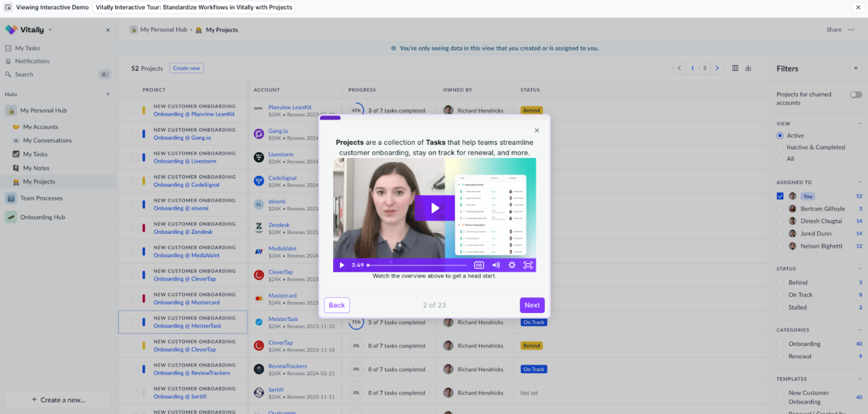Viewport: 868px width, 414px height.
Task: Check Jared Dunn assignee filter
Action: 780,234
